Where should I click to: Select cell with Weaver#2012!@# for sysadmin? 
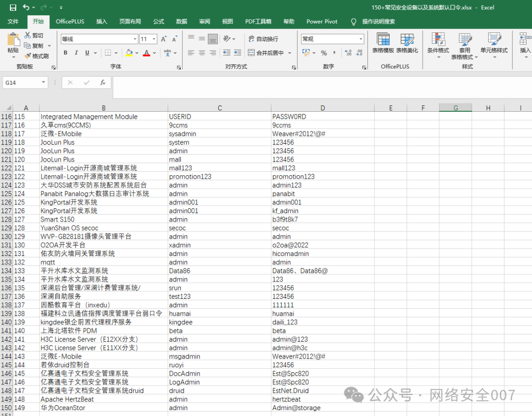(x=323, y=133)
